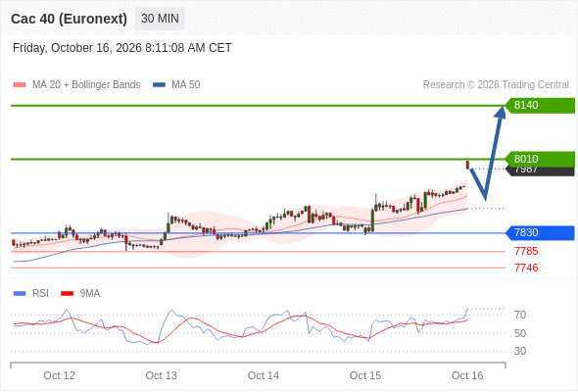This screenshot has width=578, height=392.
Task: Click the 7785 red support value
Action: pos(526,252)
